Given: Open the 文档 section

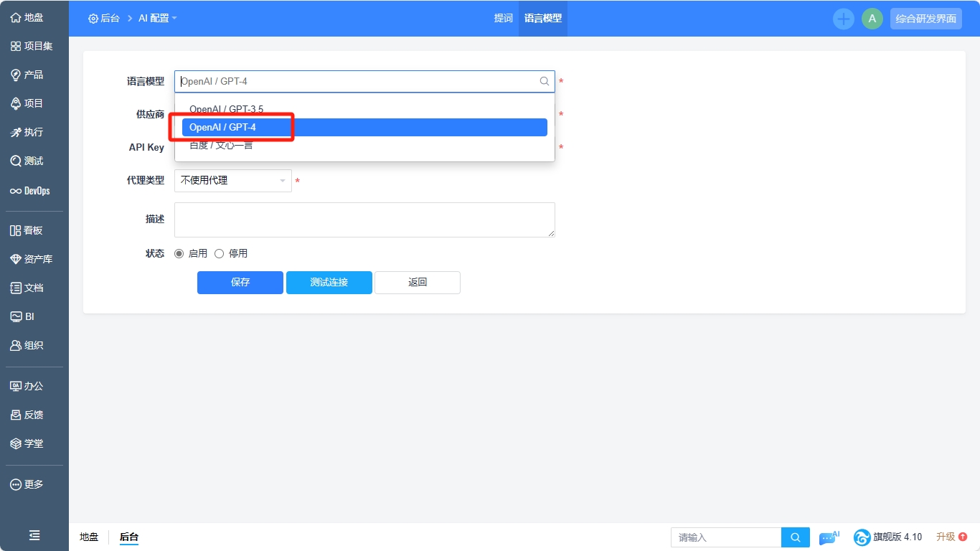Looking at the screenshot, I should [x=30, y=287].
